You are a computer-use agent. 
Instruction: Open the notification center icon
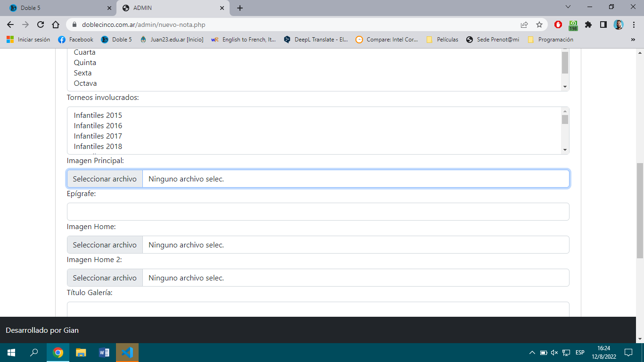coord(628,353)
